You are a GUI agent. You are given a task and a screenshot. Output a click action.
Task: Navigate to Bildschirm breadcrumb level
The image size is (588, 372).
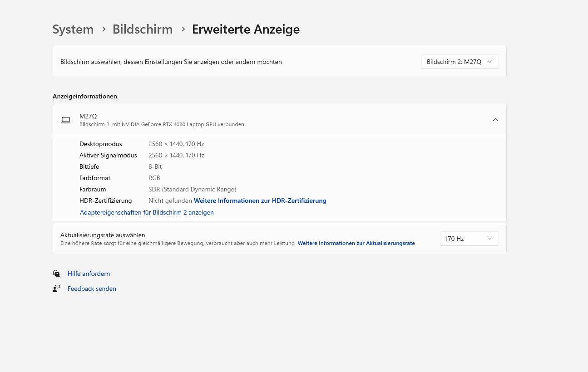click(x=143, y=29)
